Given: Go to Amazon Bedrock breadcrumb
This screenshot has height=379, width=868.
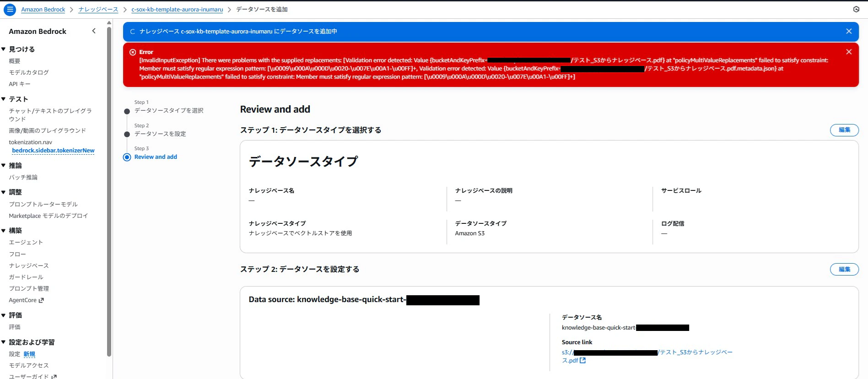Looking at the screenshot, I should 43,10.
